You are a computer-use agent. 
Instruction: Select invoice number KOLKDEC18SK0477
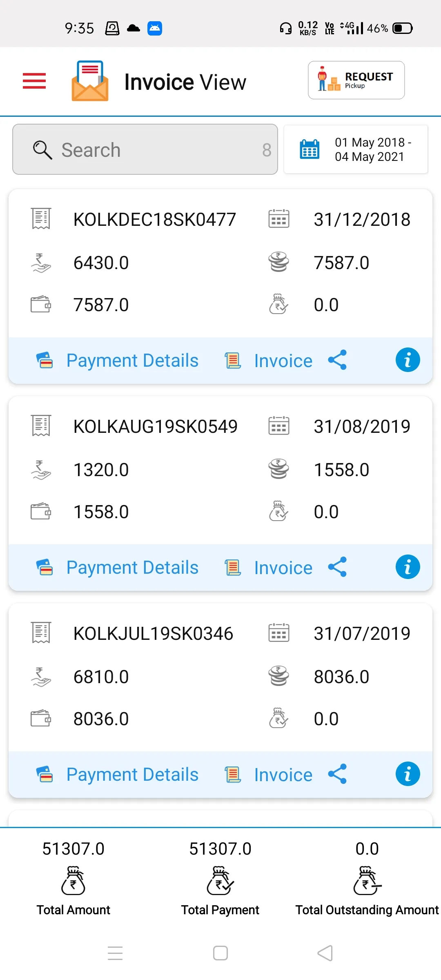point(155,219)
